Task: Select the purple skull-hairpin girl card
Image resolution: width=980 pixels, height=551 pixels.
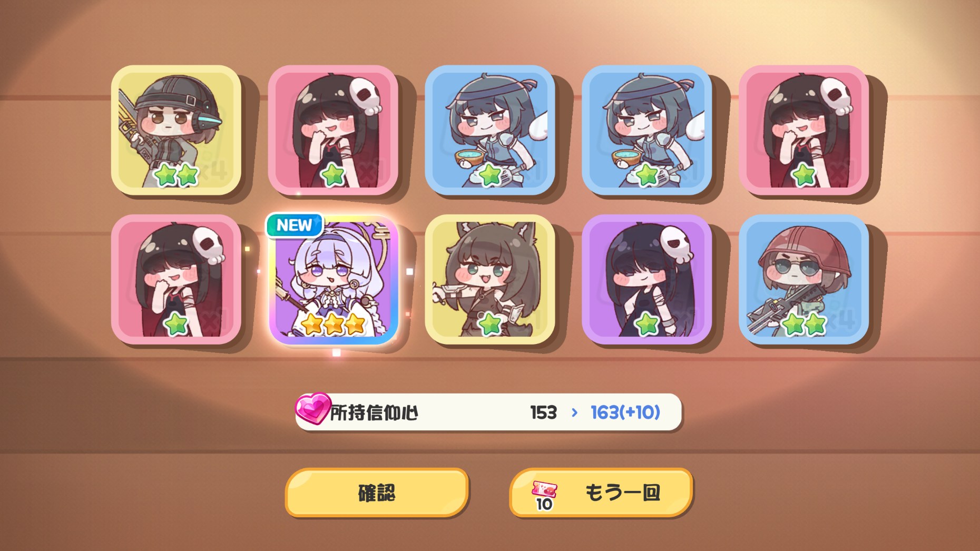Action: 646,279
